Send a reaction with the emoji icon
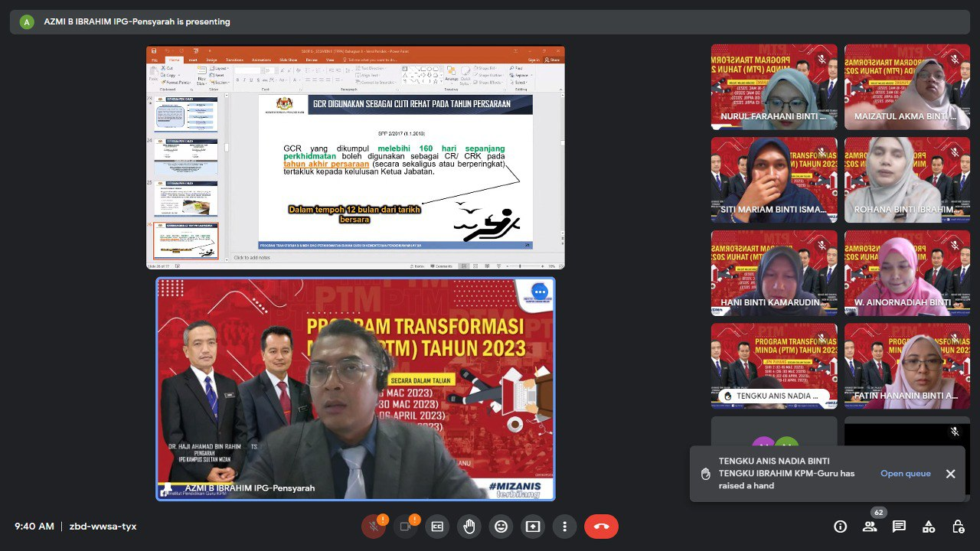This screenshot has width=980, height=551. coord(501,527)
